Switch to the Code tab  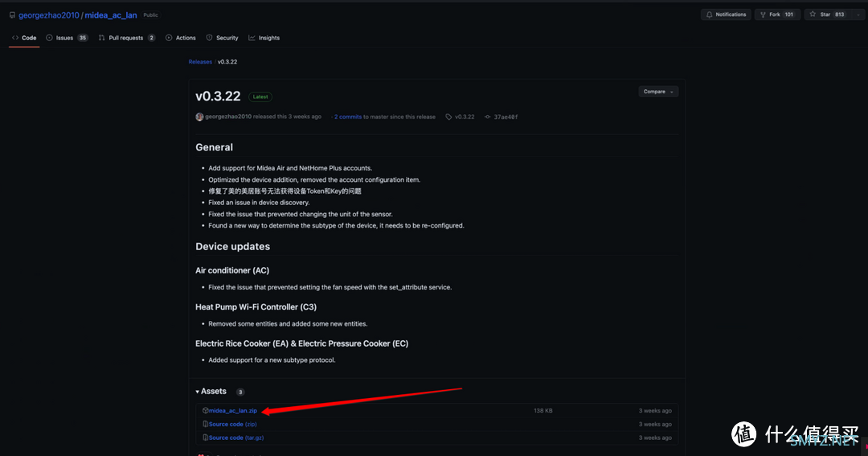tap(24, 38)
